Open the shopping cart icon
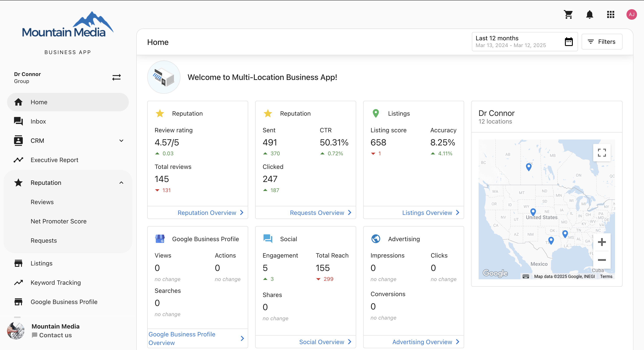The image size is (644, 350). [x=568, y=14]
